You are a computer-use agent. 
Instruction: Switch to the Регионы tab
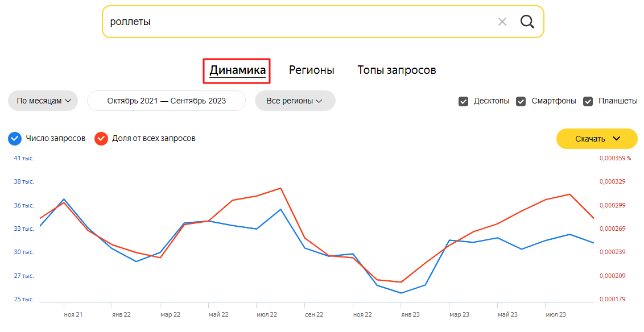click(311, 70)
